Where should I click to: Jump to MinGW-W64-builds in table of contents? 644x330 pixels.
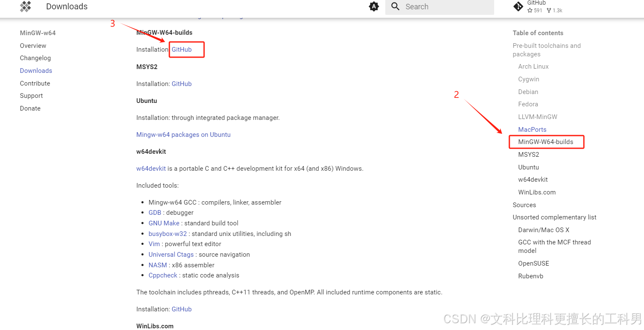546,142
